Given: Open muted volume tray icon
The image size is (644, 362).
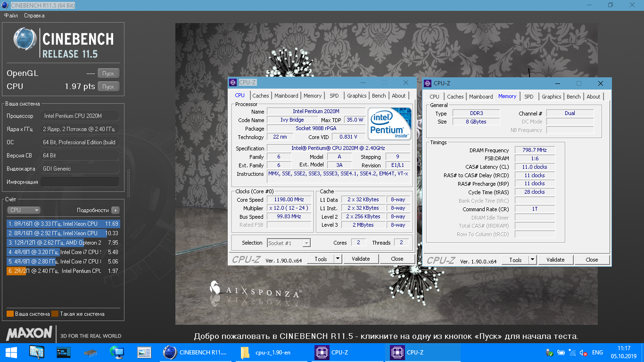Looking at the screenshot, I should click(584, 353).
